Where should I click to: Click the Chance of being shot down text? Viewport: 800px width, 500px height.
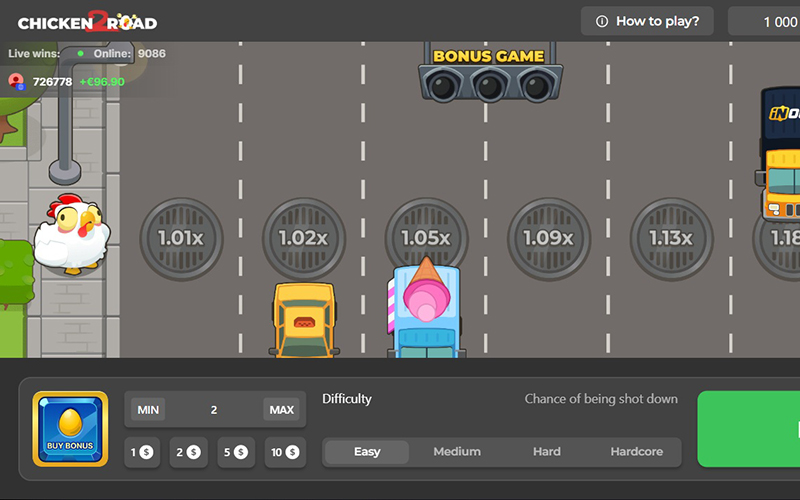(602, 399)
